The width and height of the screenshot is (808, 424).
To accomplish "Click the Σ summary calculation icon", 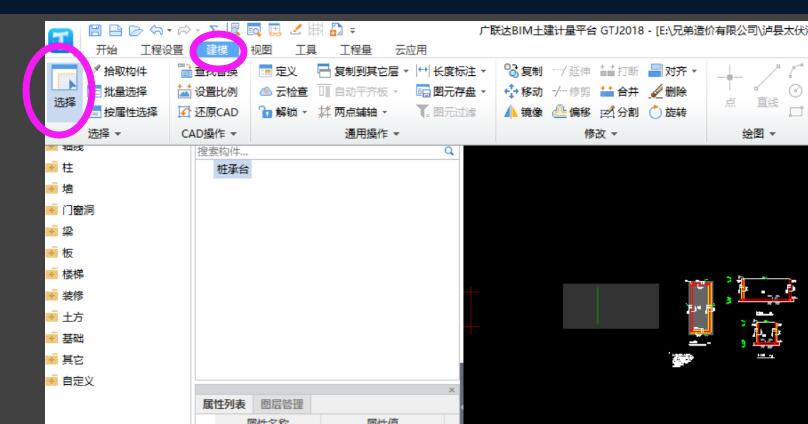I will [x=213, y=30].
